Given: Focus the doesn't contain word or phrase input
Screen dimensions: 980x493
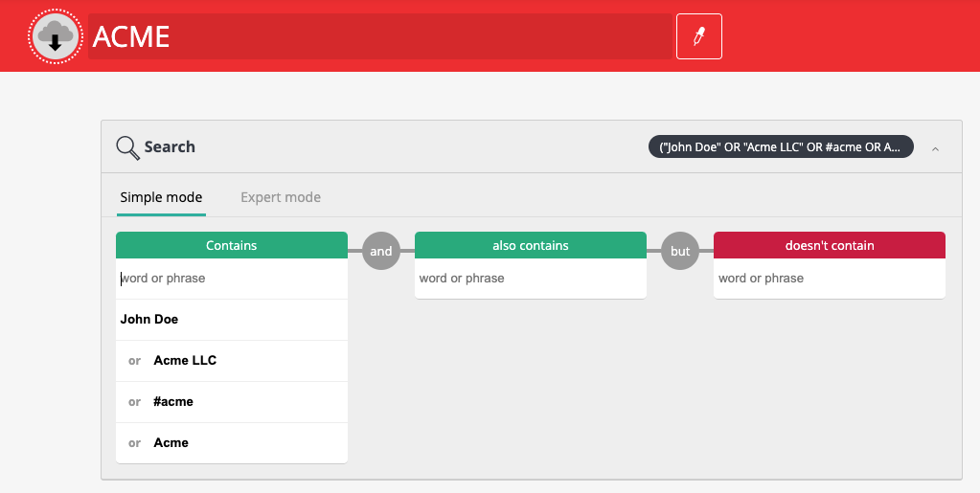Looking at the screenshot, I should 830,278.
